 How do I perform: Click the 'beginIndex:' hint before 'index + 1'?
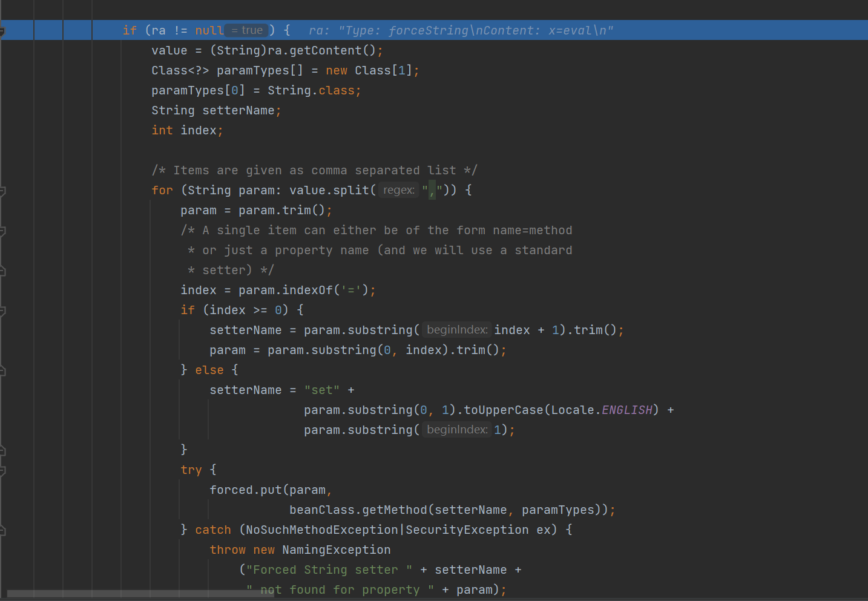(x=457, y=330)
